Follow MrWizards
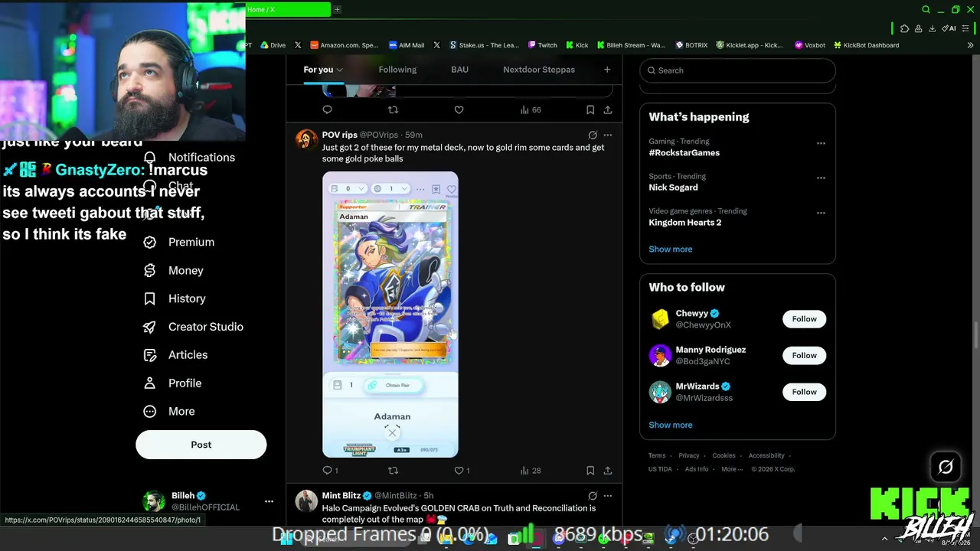Viewport: 980px width, 551px height. pos(804,392)
